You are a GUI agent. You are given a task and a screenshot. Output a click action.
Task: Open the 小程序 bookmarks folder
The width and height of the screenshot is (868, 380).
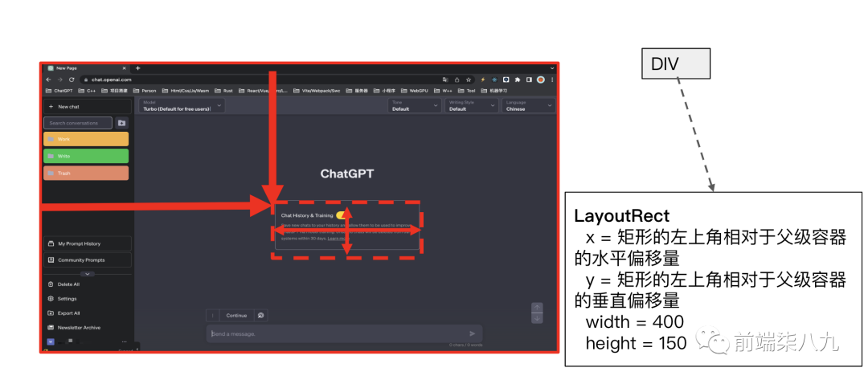[384, 90]
